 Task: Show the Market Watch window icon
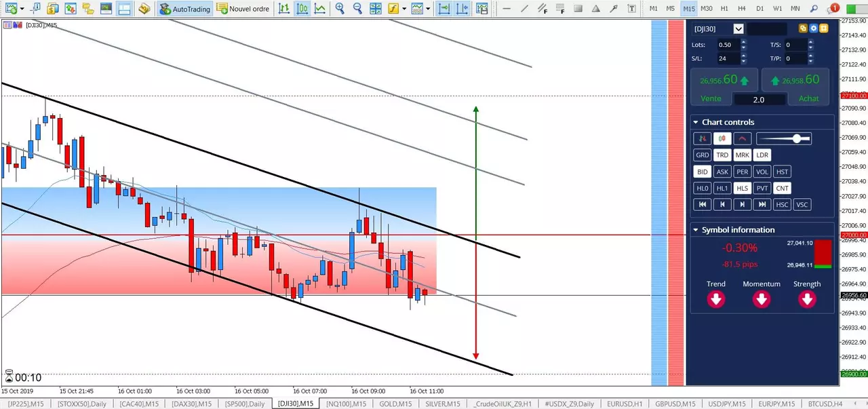pos(71,9)
